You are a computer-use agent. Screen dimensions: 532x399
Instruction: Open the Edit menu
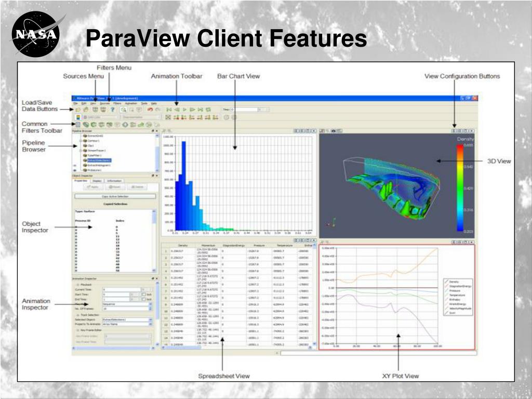pos(84,103)
